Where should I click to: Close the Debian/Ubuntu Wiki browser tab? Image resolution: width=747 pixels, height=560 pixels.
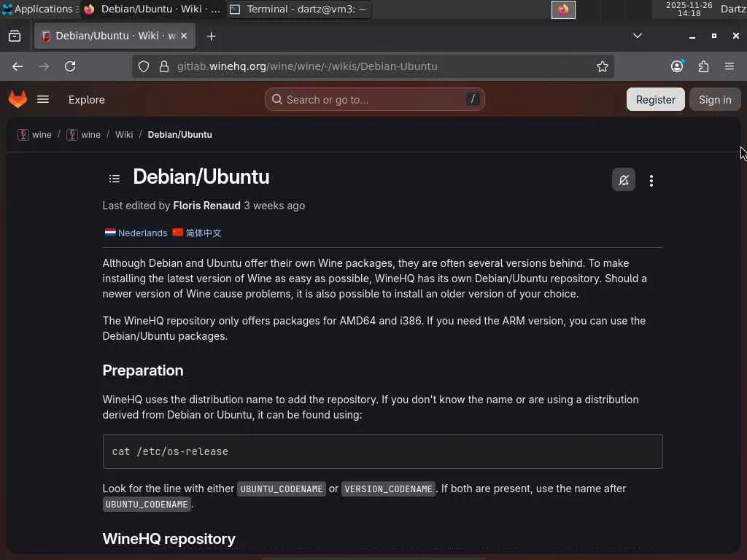pos(184,36)
